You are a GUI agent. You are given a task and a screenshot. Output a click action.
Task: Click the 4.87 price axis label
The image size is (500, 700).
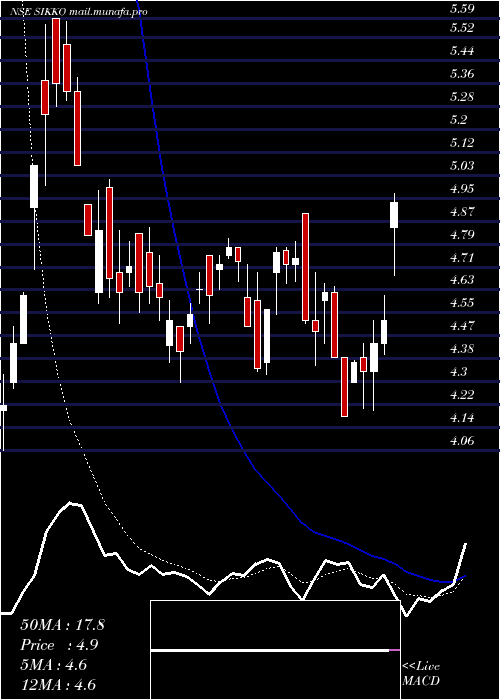click(462, 212)
